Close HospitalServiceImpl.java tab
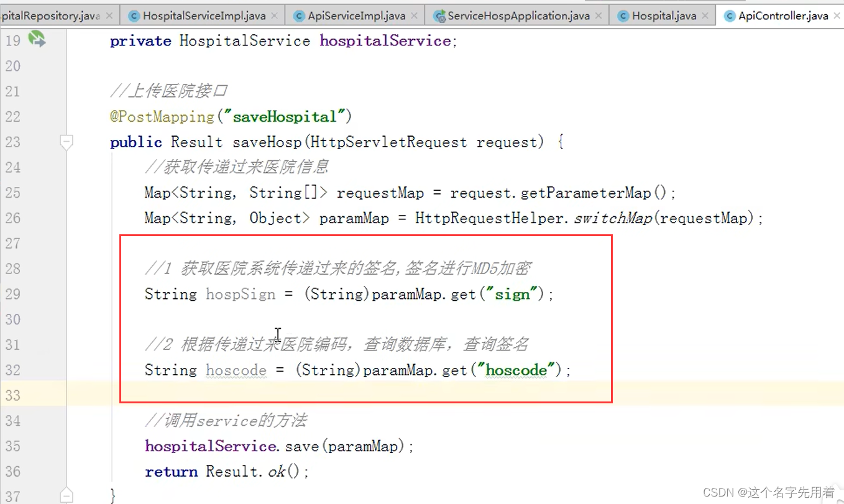Image resolution: width=844 pixels, height=504 pixels. coord(274,16)
